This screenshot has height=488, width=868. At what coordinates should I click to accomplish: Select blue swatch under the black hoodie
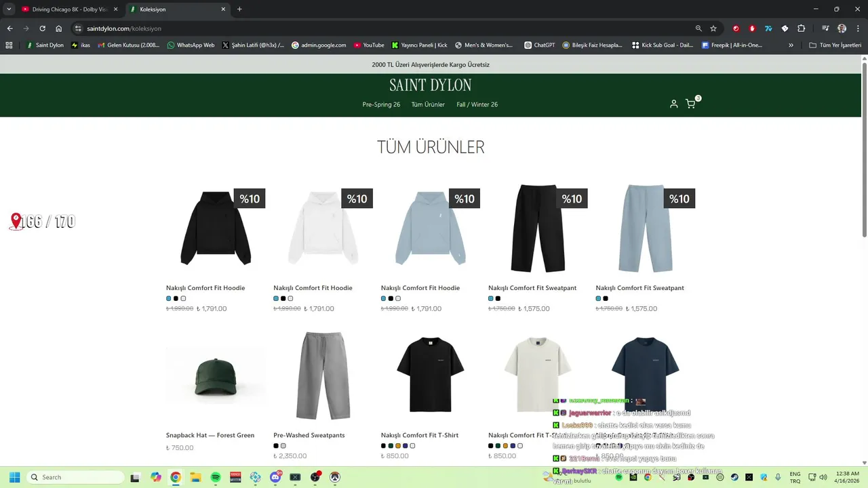click(169, 298)
